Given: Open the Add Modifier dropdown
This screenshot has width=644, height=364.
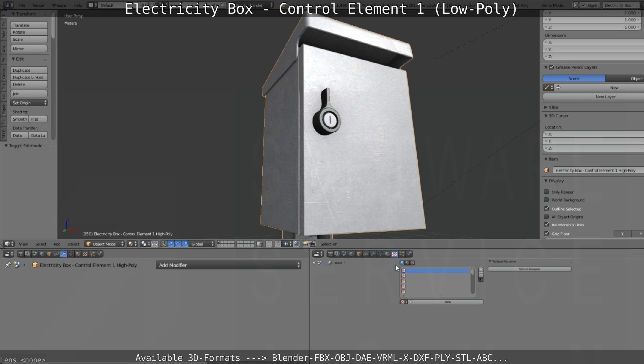Looking at the screenshot, I should pos(228,265).
